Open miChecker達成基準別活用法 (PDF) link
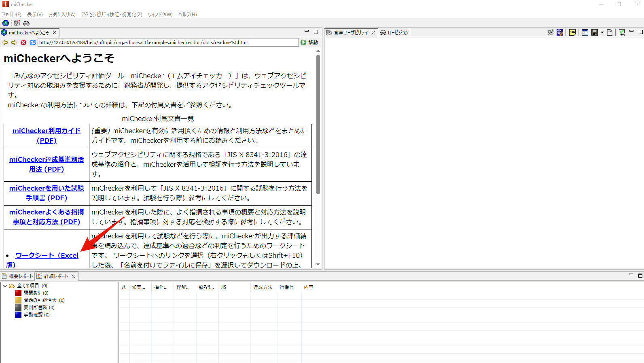This screenshot has height=363, width=644. (47, 164)
